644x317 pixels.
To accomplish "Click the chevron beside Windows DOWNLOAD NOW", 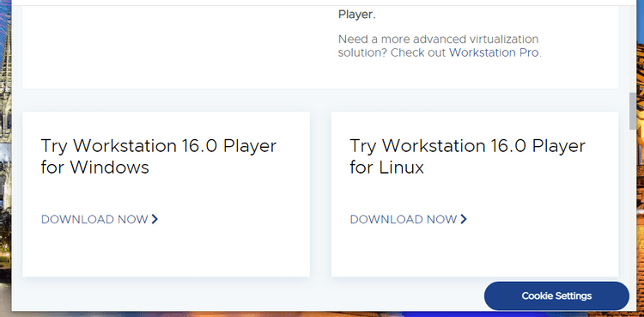I will (155, 219).
